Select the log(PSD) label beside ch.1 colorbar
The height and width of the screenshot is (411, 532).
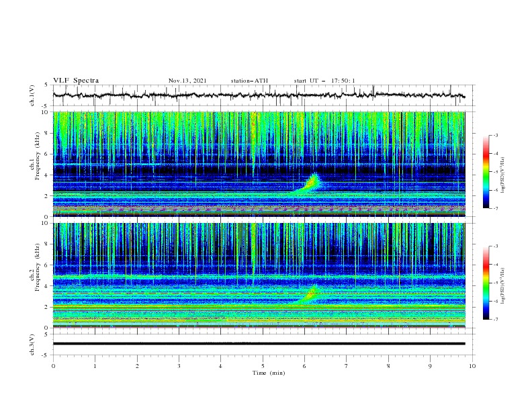point(502,175)
